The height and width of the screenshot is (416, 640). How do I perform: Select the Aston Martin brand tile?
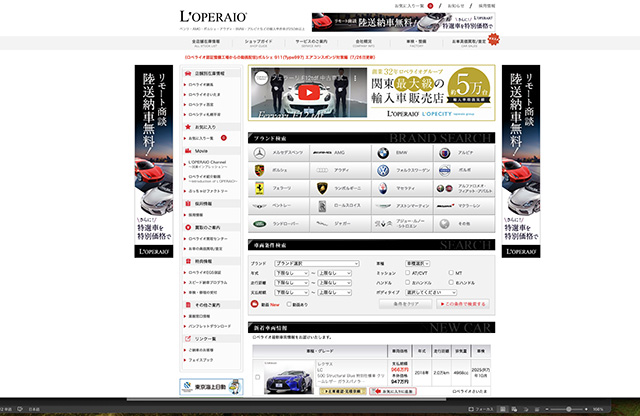[x=402, y=206]
